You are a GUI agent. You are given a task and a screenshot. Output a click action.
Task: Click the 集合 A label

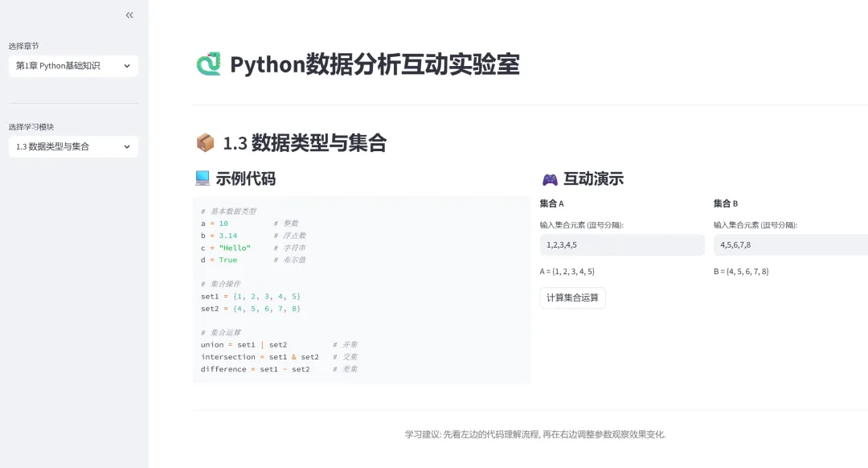click(552, 203)
